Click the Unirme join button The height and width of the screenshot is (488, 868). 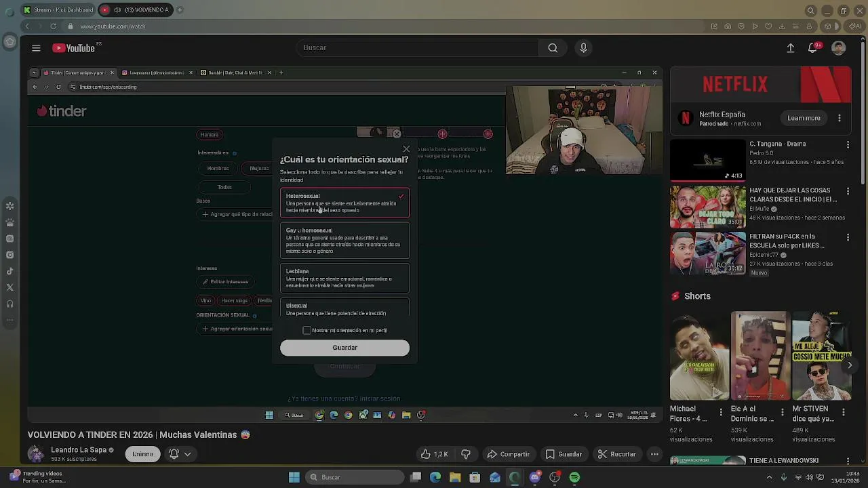[x=142, y=454]
